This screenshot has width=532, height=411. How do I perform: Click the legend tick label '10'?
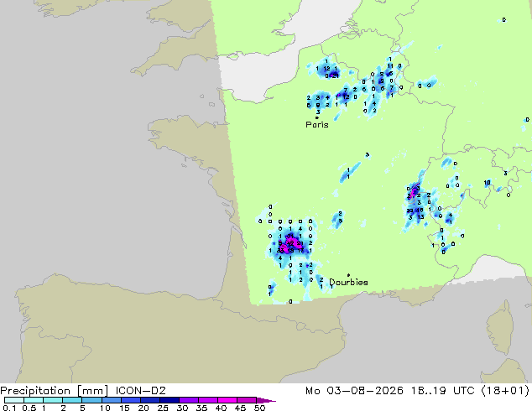click(x=105, y=408)
